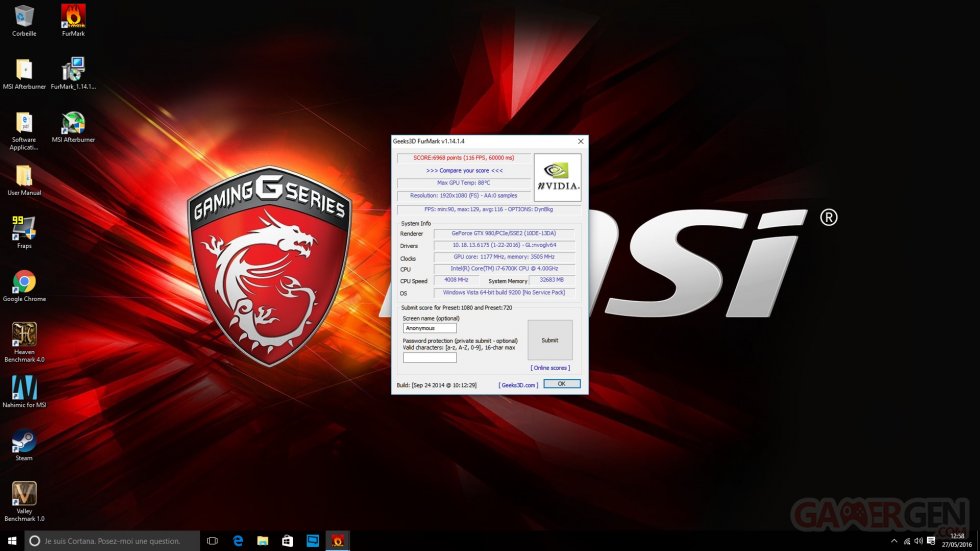
Task: Select the Software Applicati... PDF icon
Action: click(24, 131)
